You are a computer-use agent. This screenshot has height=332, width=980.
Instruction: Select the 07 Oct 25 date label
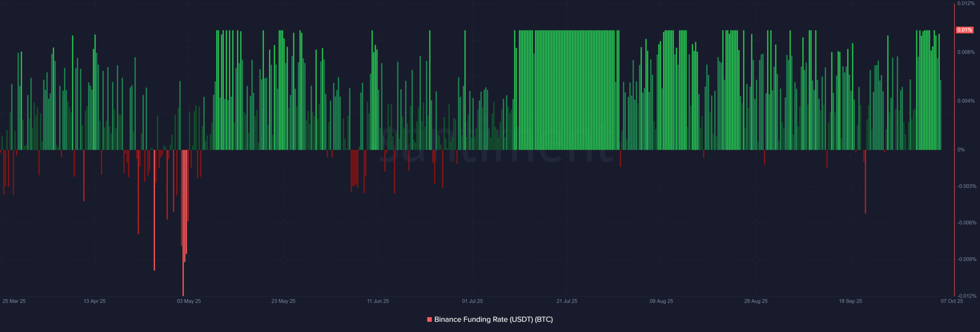click(952, 301)
